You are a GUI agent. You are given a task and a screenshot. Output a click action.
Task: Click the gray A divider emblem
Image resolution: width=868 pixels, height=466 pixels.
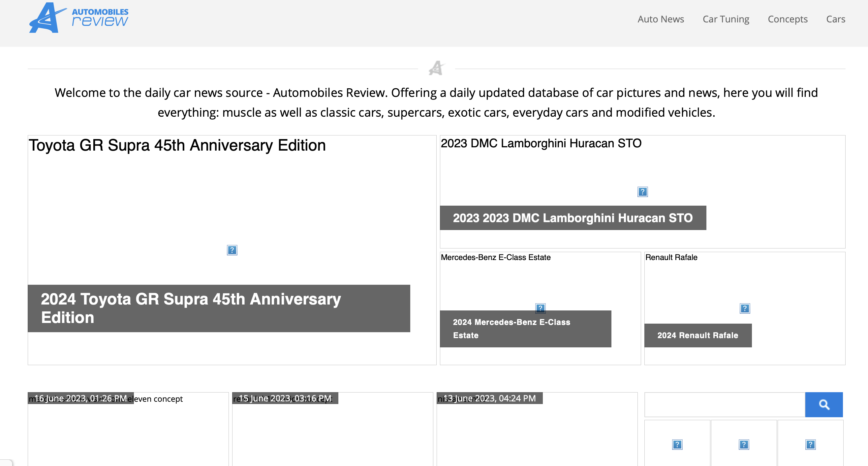click(436, 68)
